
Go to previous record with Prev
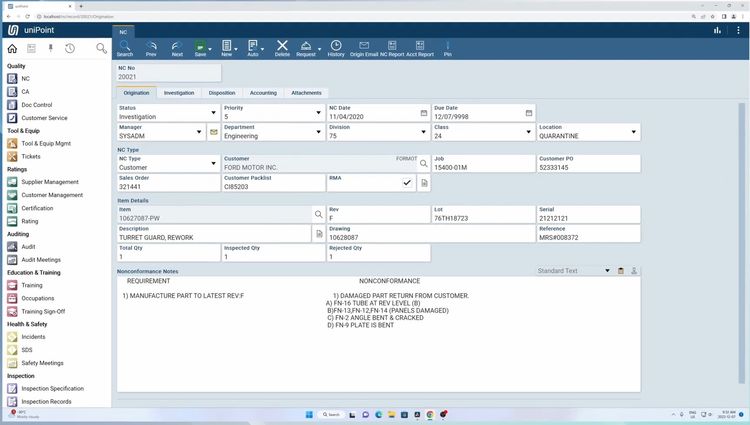[151, 48]
